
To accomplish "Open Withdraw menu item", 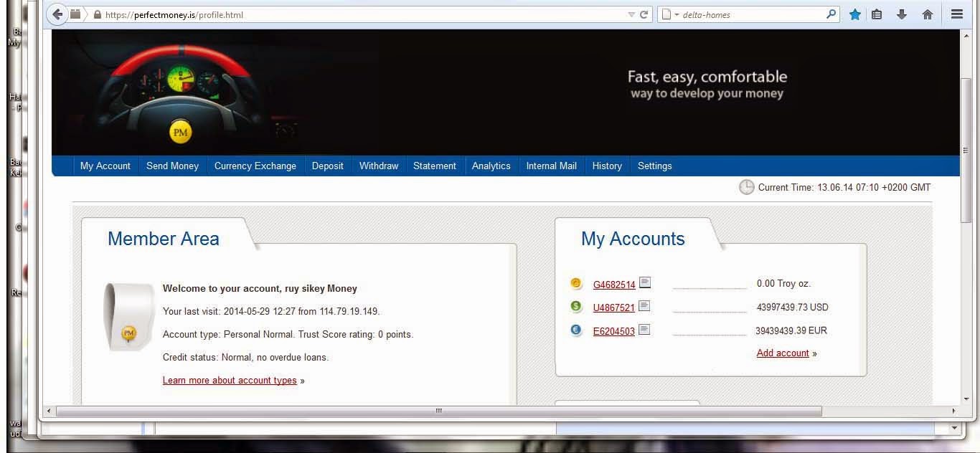I will point(379,166).
